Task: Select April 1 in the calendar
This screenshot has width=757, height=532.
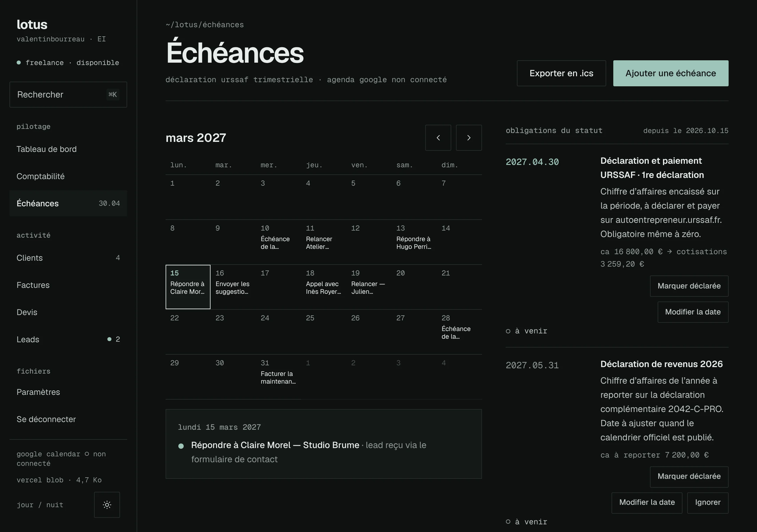Action: click(x=323, y=377)
